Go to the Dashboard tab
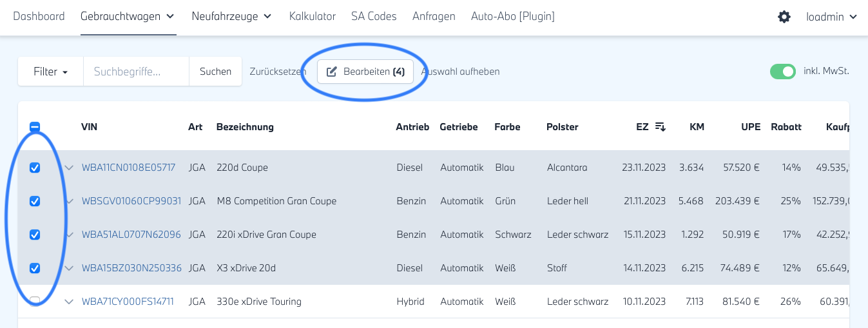868x328 pixels. 39,17
